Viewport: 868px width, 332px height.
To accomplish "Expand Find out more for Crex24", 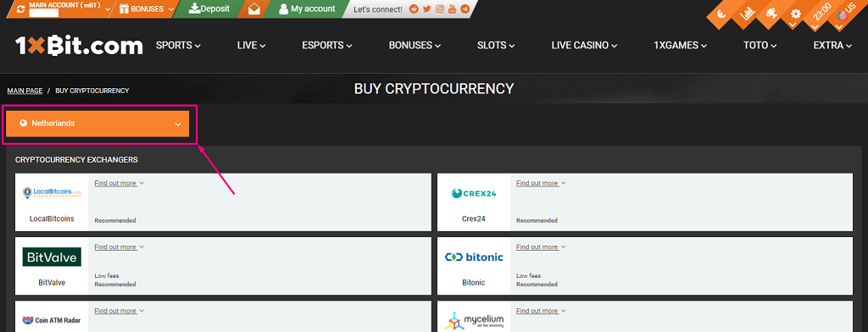I will [x=541, y=183].
